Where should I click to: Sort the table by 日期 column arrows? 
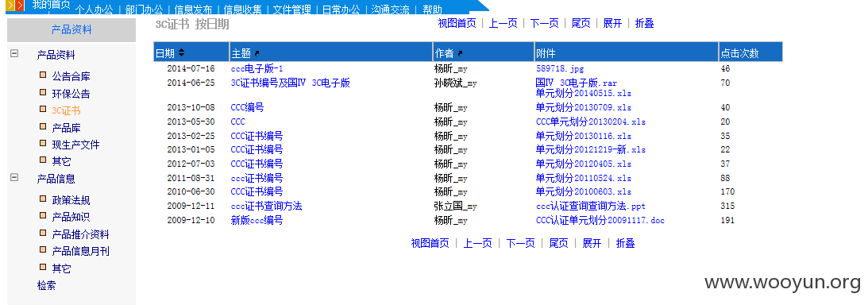pos(182,53)
